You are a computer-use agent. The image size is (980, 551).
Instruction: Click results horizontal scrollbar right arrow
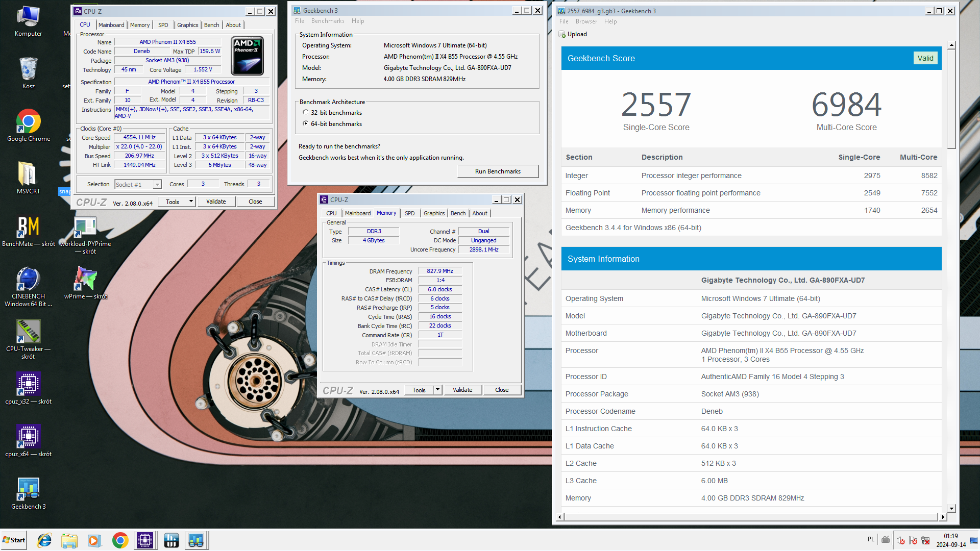pos(943,517)
